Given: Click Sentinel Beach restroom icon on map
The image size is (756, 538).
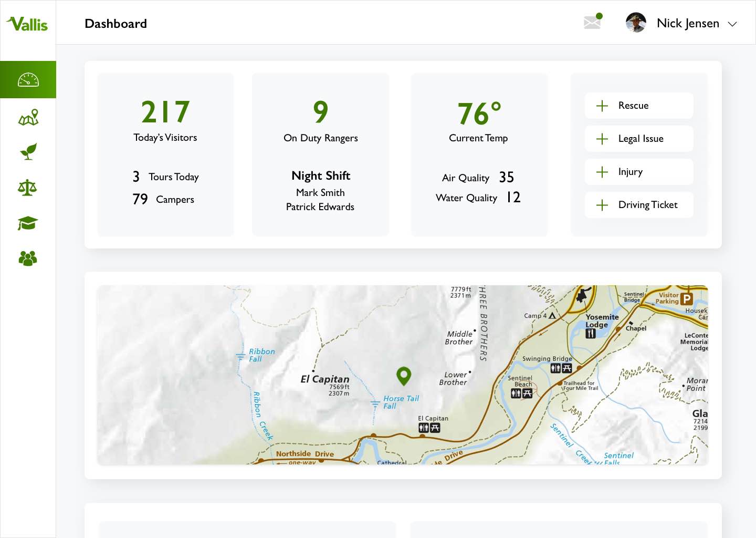Looking at the screenshot, I should coord(516,393).
